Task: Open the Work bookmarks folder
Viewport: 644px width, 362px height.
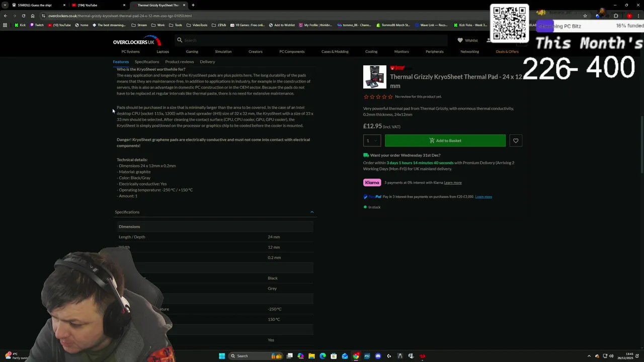Action: click(158, 25)
